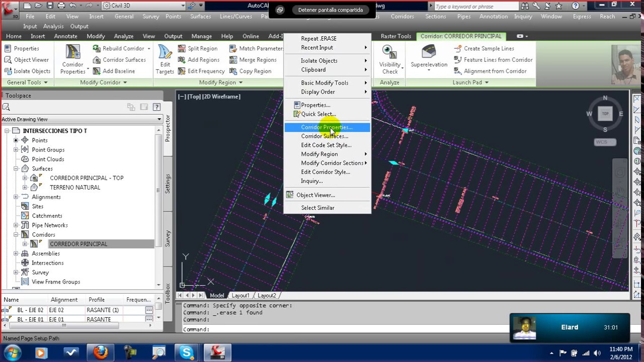The image size is (644, 362).
Task: Choose Select Similar in context menu
Action: [x=327, y=208]
